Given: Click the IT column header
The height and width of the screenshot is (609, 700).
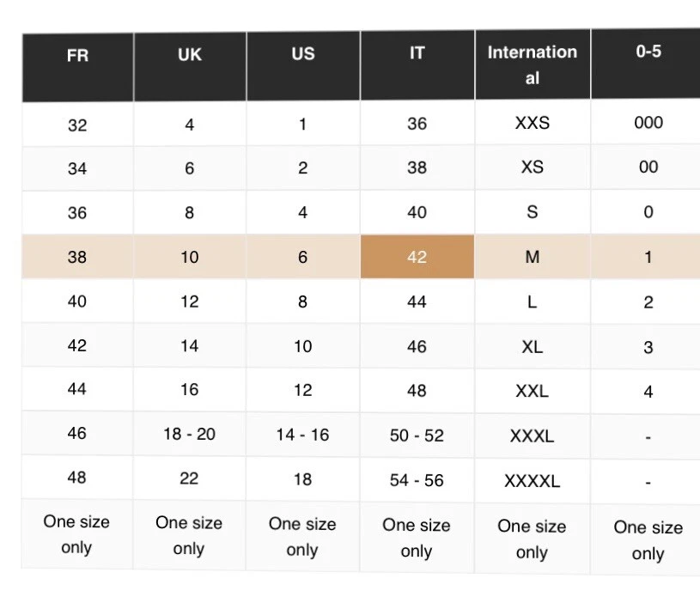Looking at the screenshot, I should (x=417, y=53).
